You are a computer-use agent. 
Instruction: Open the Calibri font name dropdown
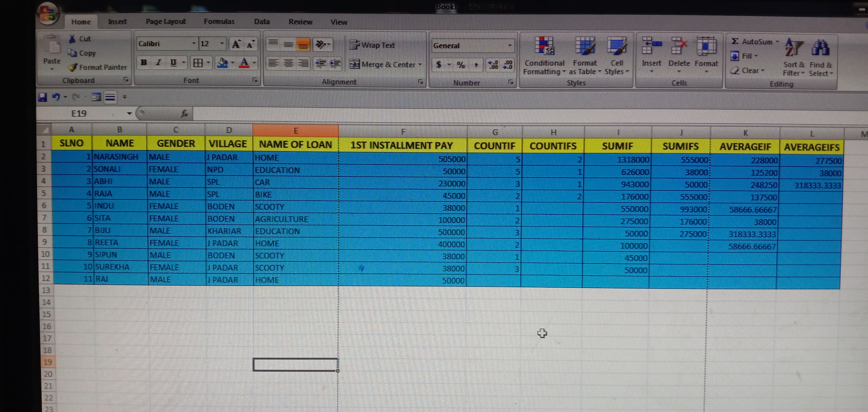(194, 44)
